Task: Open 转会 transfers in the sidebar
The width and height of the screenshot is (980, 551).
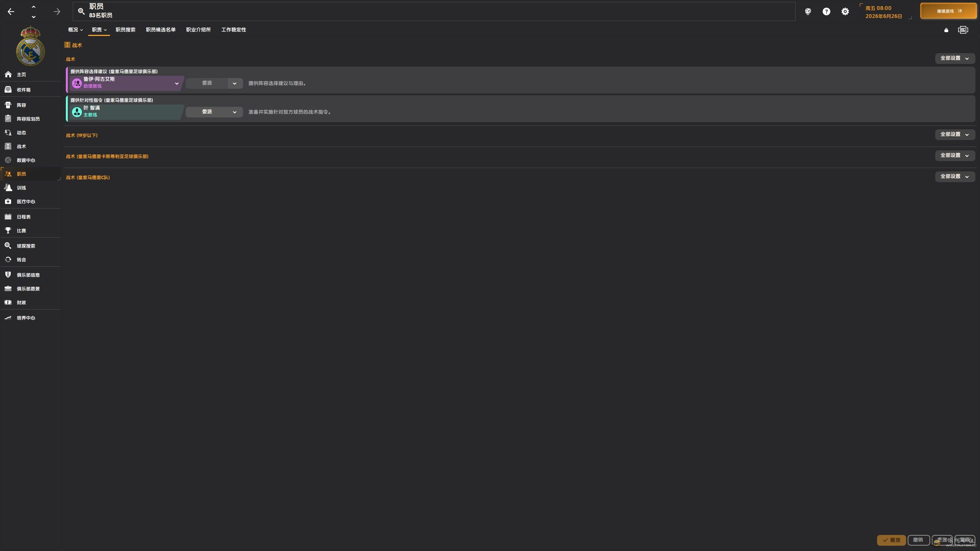Action: tap(21, 260)
